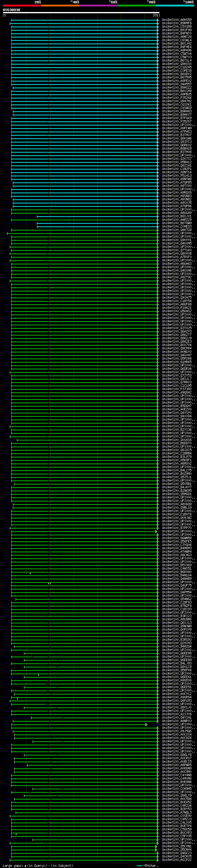Open hit UniRef100_B9RMF8
Image resolution: width=197 pixels, height=868 pixels.
pyautogui.click(x=176, y=23)
